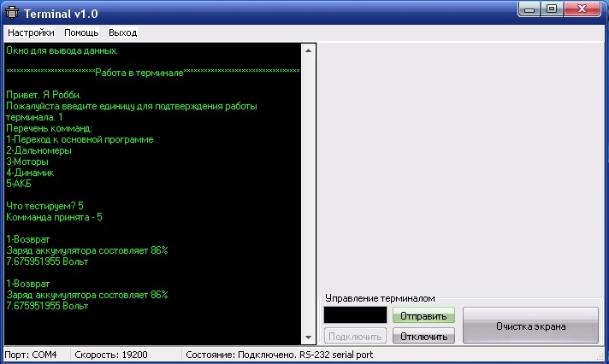Click the '4-Динамик' line
The image size is (609, 364).
[x=30, y=173]
